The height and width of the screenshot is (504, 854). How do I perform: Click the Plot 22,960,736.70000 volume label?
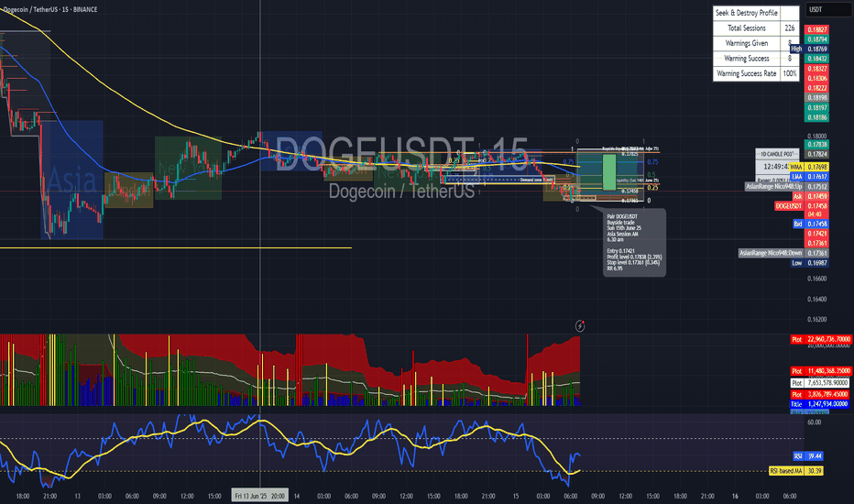pos(820,339)
